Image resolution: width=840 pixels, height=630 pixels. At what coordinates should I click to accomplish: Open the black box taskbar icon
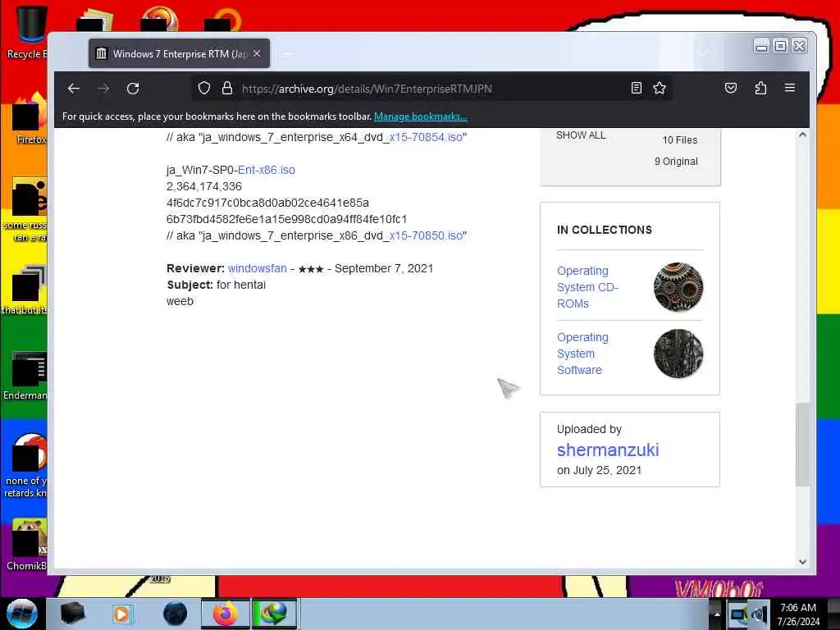72,614
